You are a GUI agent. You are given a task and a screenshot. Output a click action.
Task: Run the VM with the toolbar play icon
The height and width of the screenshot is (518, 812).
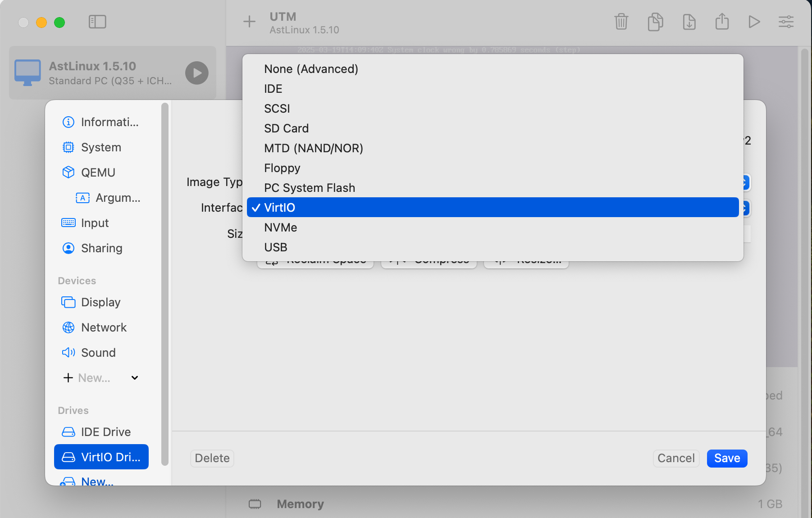pyautogui.click(x=754, y=22)
